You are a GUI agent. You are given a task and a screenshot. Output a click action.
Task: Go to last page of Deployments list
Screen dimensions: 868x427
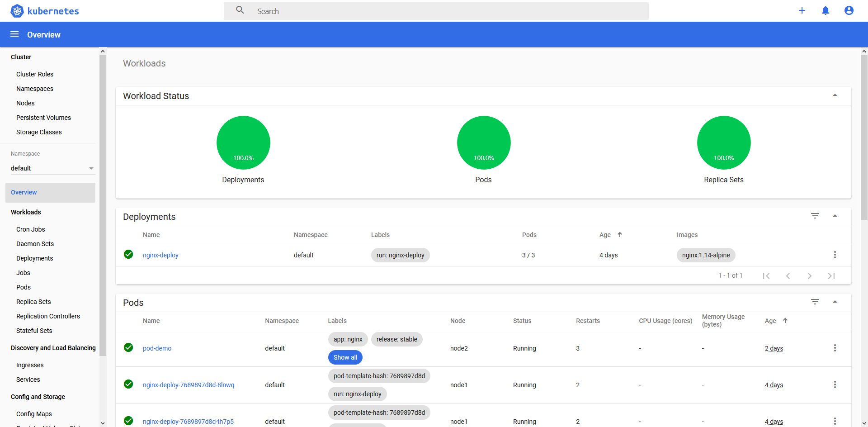click(x=831, y=276)
